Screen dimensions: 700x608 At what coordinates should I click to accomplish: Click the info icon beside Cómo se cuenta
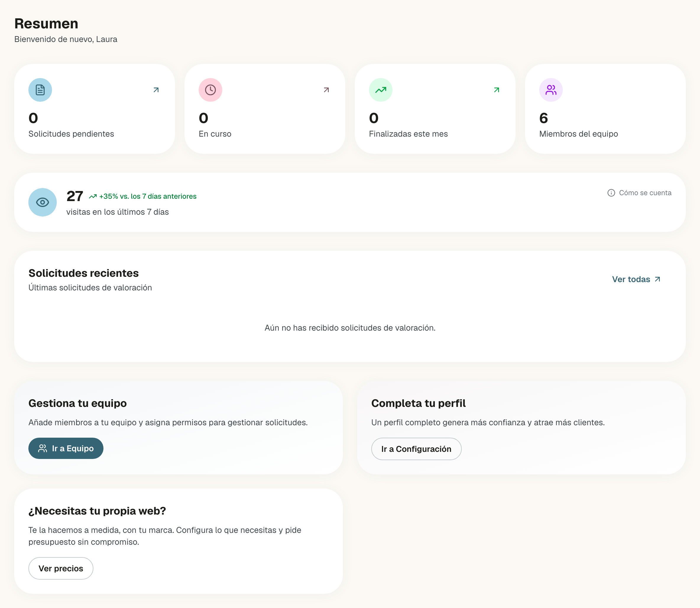pyautogui.click(x=611, y=193)
